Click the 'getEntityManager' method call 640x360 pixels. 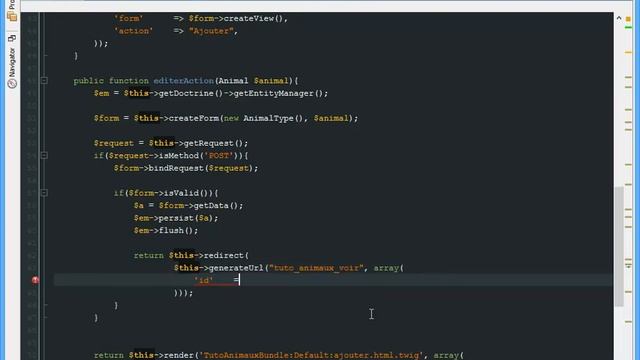click(273, 93)
